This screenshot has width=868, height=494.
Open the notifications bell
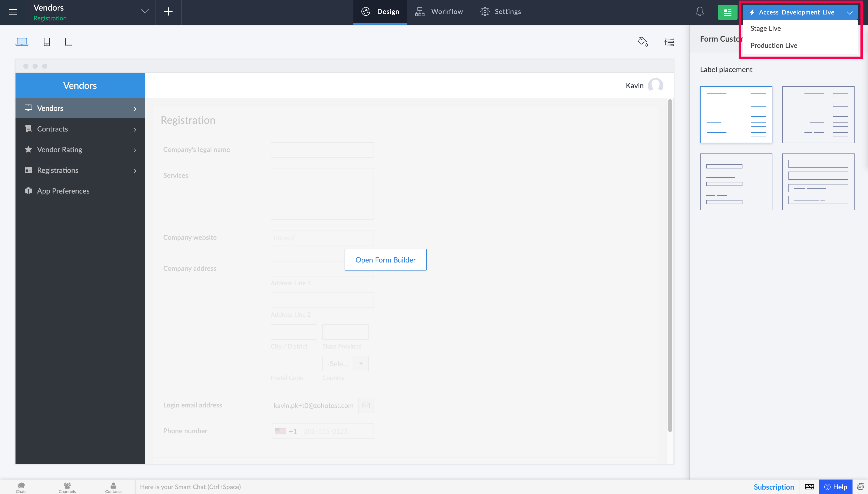click(699, 12)
